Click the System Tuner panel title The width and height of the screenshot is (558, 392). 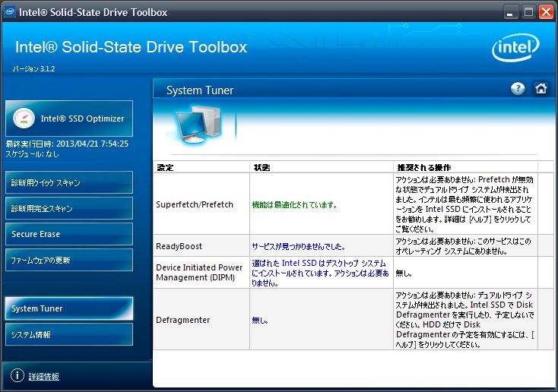tap(200, 90)
